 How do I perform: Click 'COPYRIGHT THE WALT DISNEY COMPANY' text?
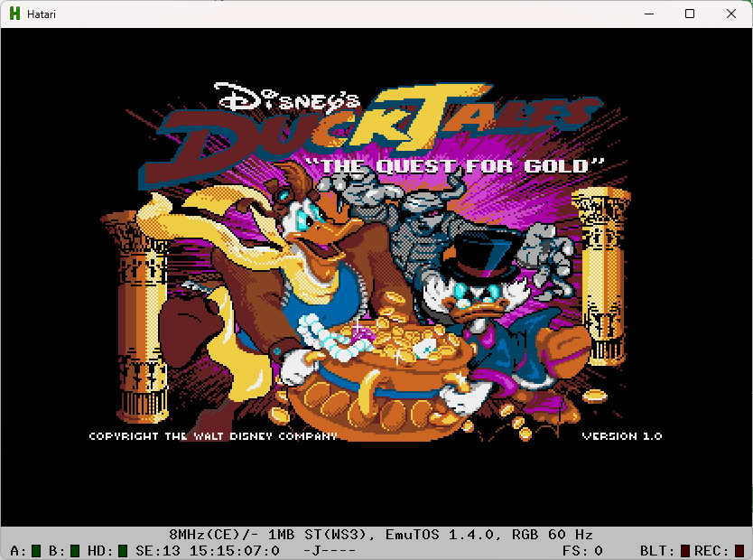pyautogui.click(x=213, y=436)
